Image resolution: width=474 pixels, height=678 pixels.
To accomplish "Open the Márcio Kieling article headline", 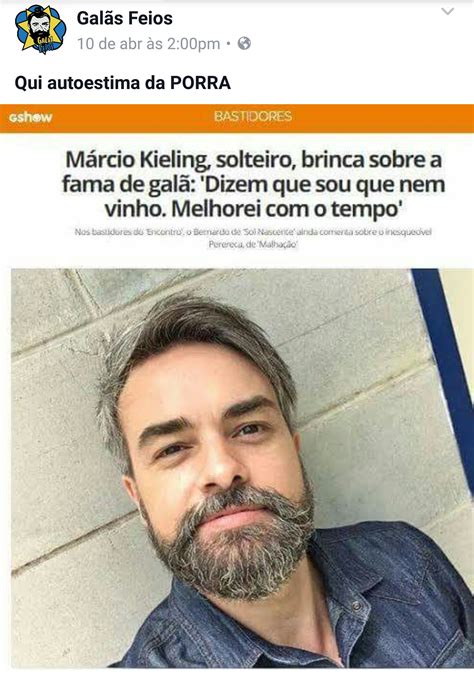I will (x=253, y=185).
